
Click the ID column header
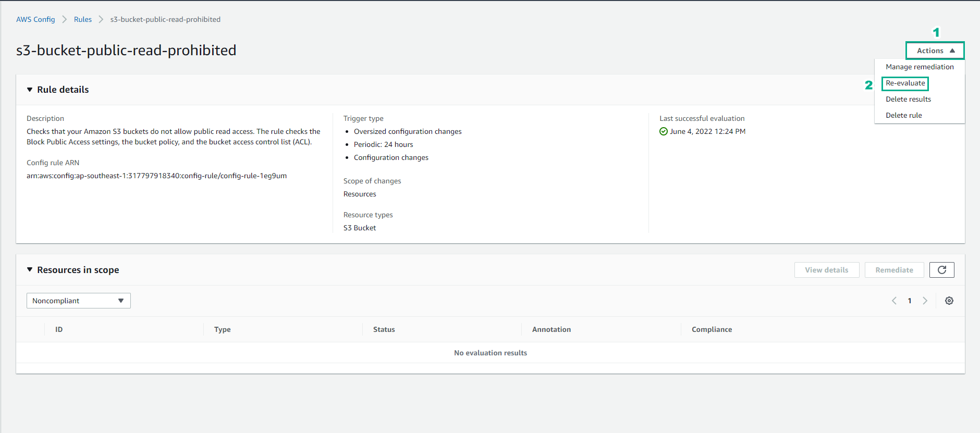click(59, 329)
